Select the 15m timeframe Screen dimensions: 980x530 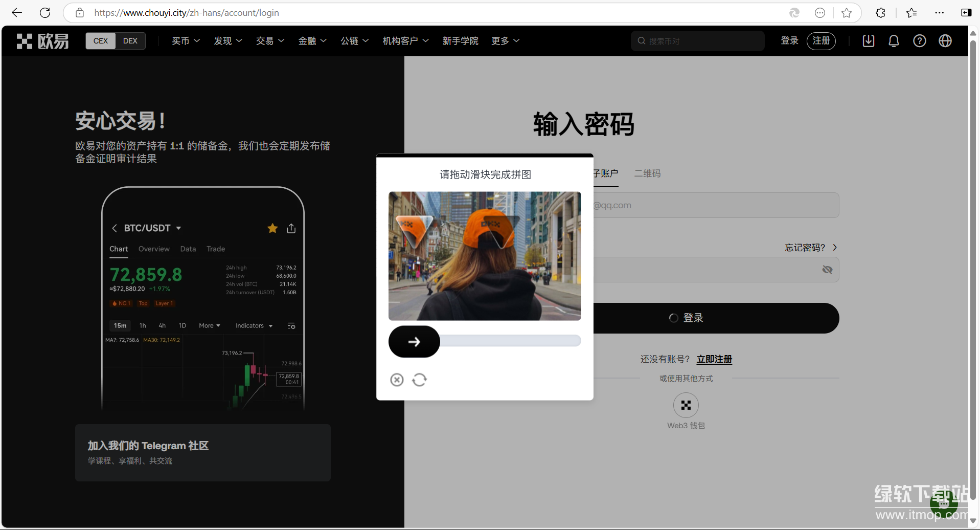click(120, 326)
